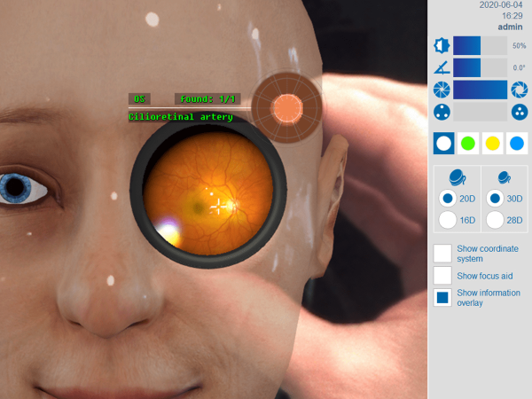
Task: Click the retina view inside the lens
Action: click(x=208, y=192)
